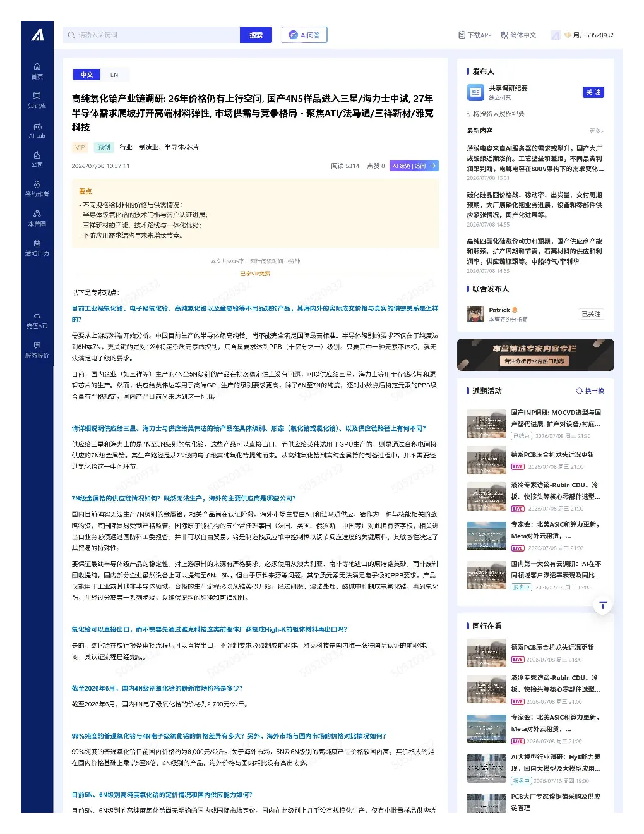Click the site logo at top left
This screenshot has height=834, width=644.
click(37, 35)
